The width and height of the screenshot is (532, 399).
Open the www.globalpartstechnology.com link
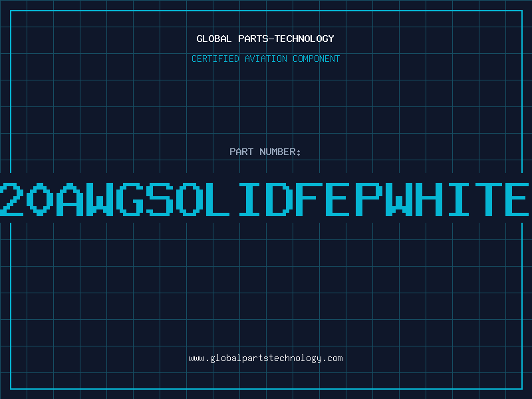[x=265, y=358]
